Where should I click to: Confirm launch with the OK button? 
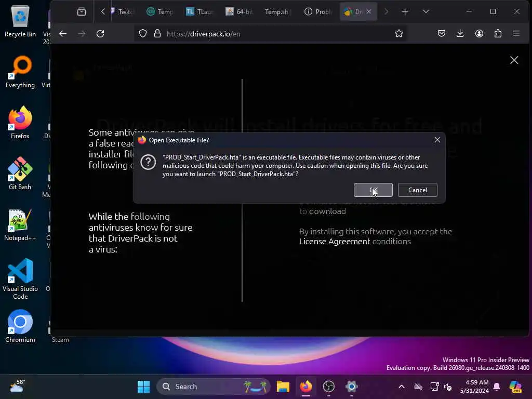(x=373, y=190)
